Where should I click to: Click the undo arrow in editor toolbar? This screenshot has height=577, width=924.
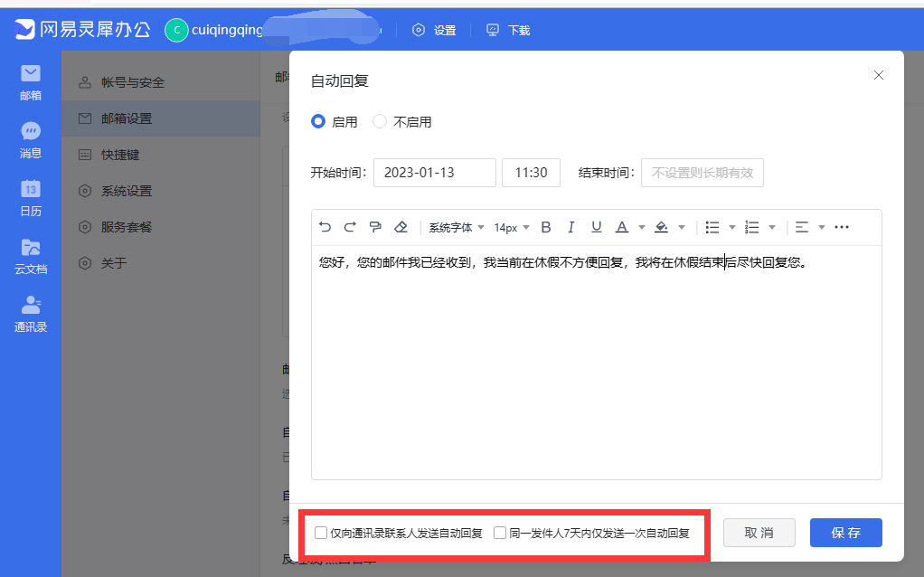pos(325,227)
